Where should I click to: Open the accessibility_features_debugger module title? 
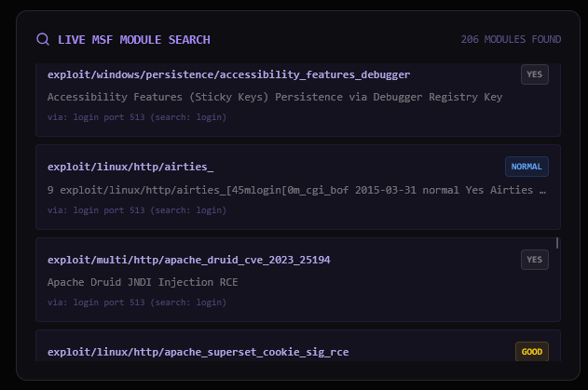tap(228, 74)
